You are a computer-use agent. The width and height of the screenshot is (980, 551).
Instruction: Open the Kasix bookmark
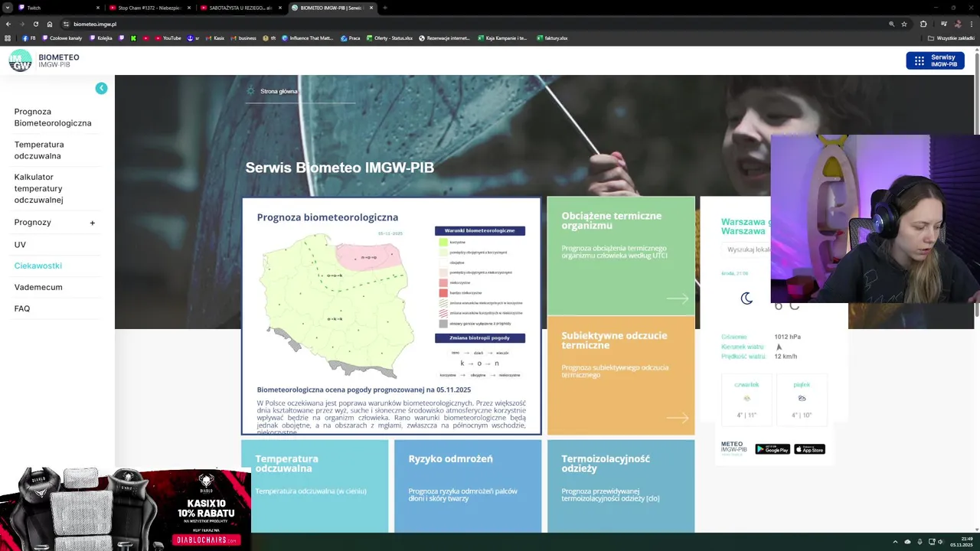[x=214, y=38]
